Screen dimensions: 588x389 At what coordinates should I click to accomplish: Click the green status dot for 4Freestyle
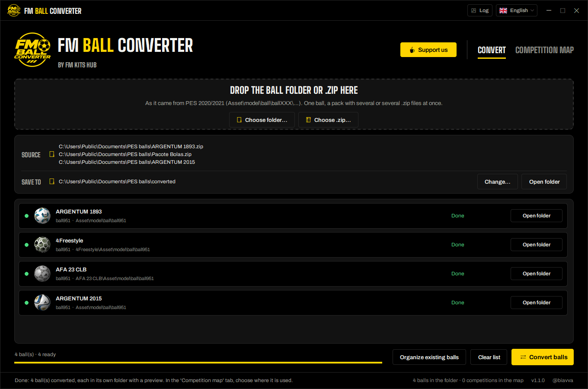coord(26,245)
